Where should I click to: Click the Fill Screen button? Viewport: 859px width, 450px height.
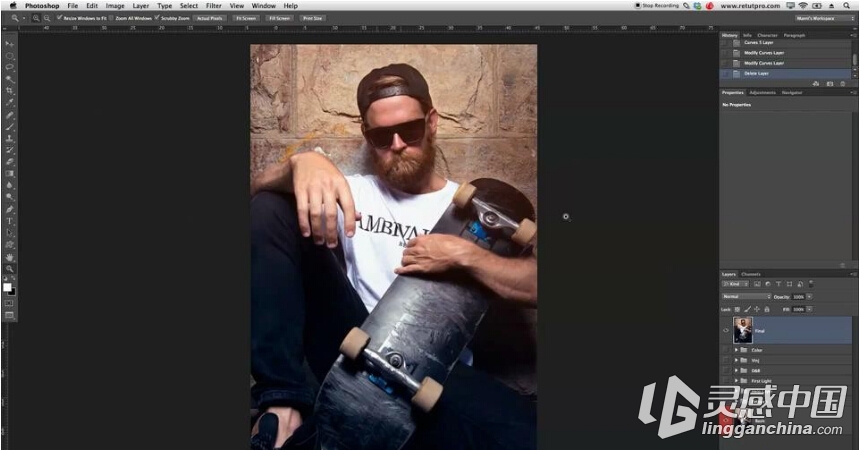click(x=279, y=18)
